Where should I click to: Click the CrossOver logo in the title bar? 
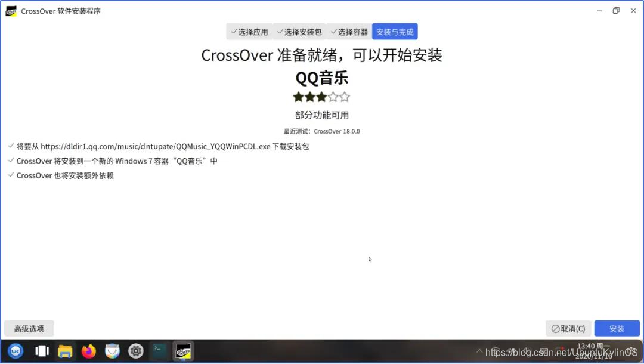point(10,10)
